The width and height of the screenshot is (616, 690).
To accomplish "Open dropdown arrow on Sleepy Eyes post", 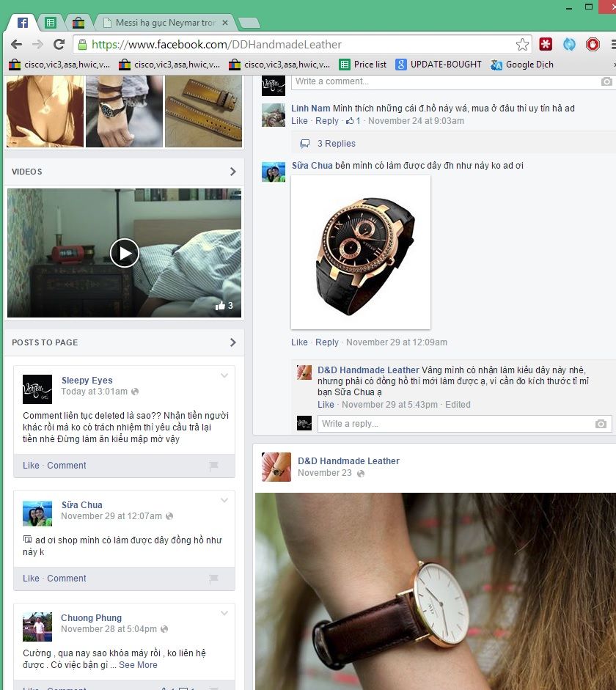I will 224,376.
